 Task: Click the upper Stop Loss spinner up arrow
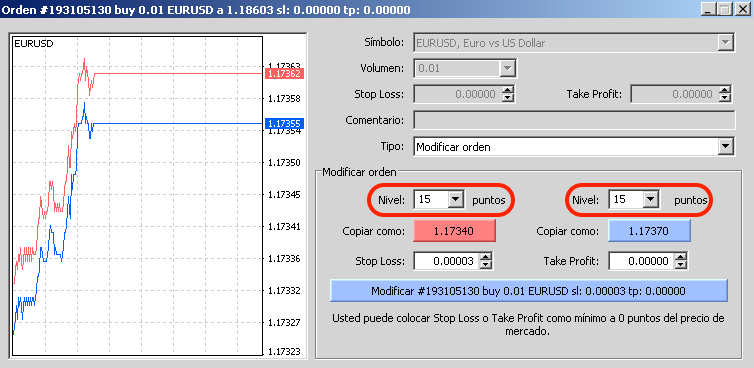pos(508,90)
